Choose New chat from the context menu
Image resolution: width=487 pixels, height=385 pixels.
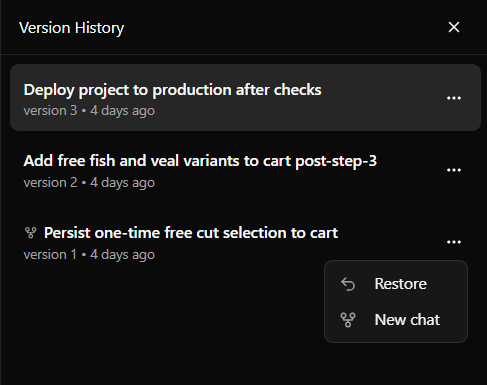coord(396,320)
